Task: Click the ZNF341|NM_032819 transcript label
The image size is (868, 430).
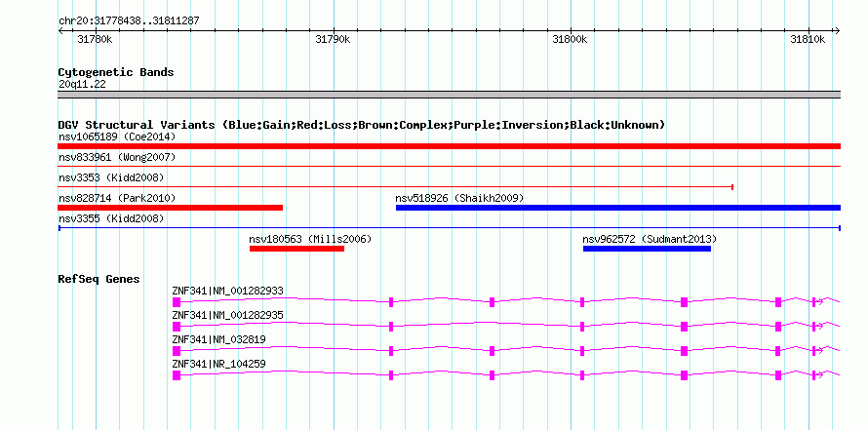Action: pyautogui.click(x=219, y=339)
